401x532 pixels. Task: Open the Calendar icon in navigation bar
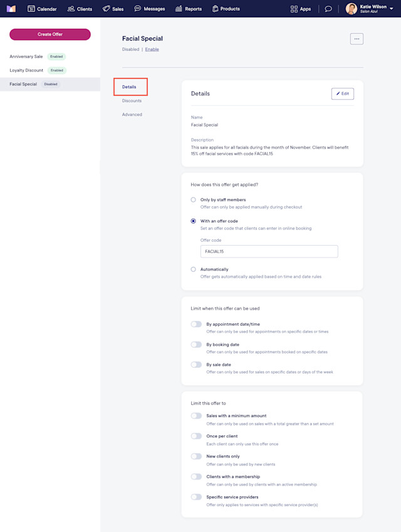(x=31, y=9)
